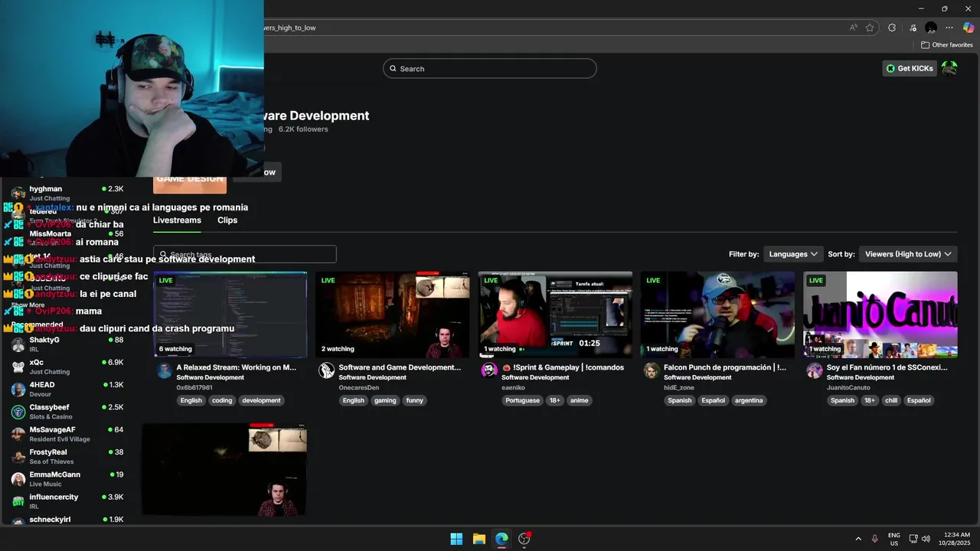Screen dimensions: 980x551
Task: Switch to Microsoft Edge in the taskbar
Action: click(501, 539)
